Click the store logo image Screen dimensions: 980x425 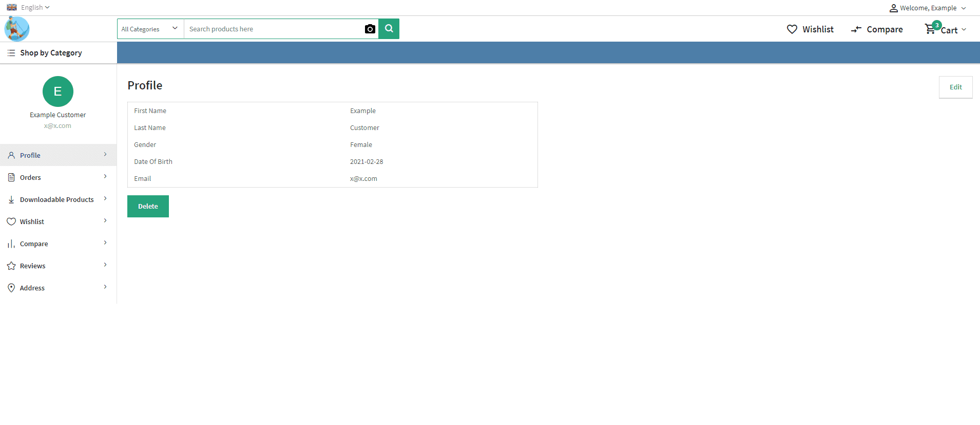pyautogui.click(x=17, y=29)
